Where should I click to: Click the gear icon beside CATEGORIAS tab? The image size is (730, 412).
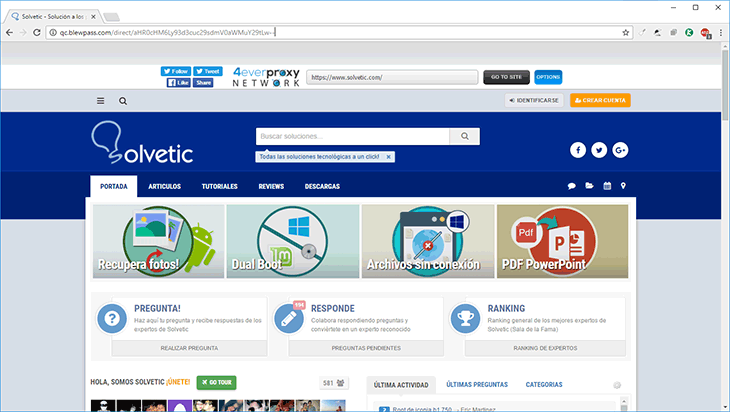[x=617, y=385]
